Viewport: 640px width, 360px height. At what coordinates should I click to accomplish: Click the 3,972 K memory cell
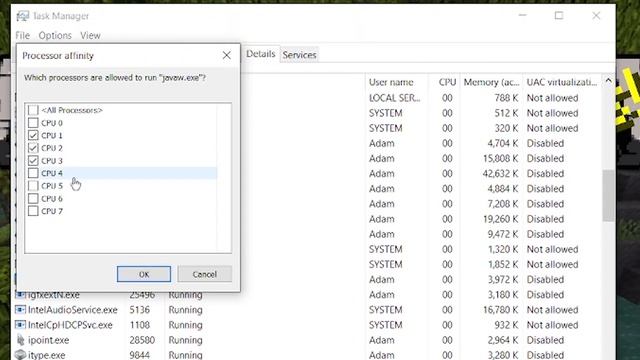pos(503,280)
